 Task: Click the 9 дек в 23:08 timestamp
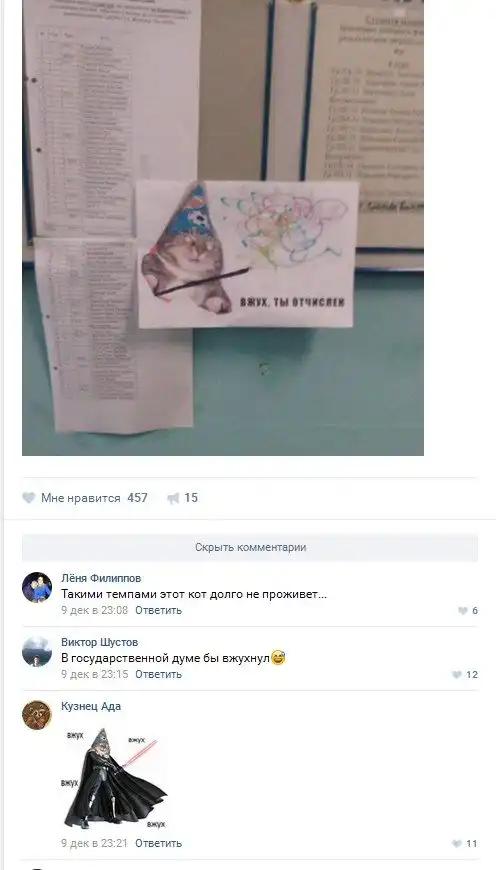tap(94, 610)
